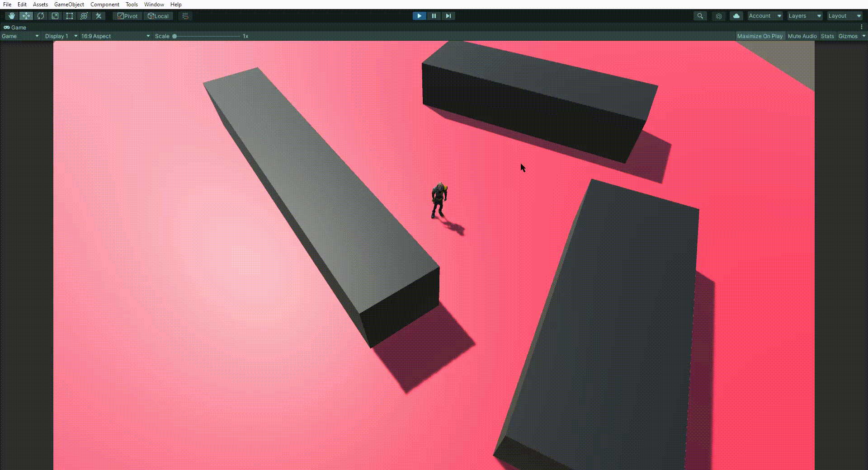The width and height of the screenshot is (868, 470).
Task: Toggle Maximize On Play
Action: point(760,36)
